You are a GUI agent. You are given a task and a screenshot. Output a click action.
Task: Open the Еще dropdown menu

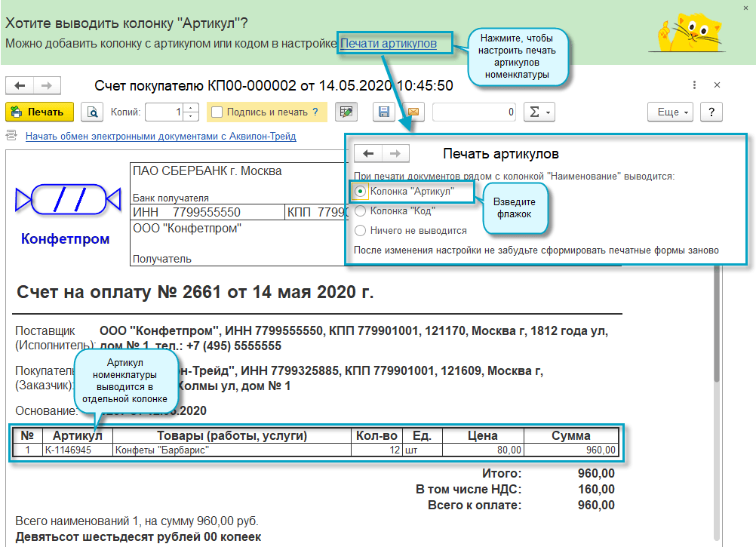click(671, 112)
